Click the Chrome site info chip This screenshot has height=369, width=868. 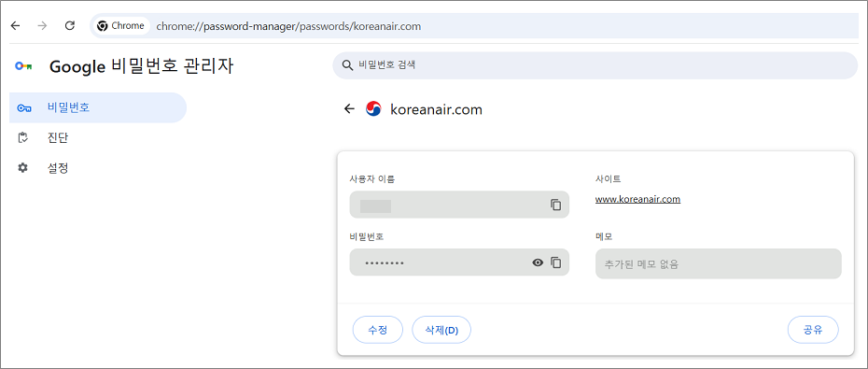(120, 25)
